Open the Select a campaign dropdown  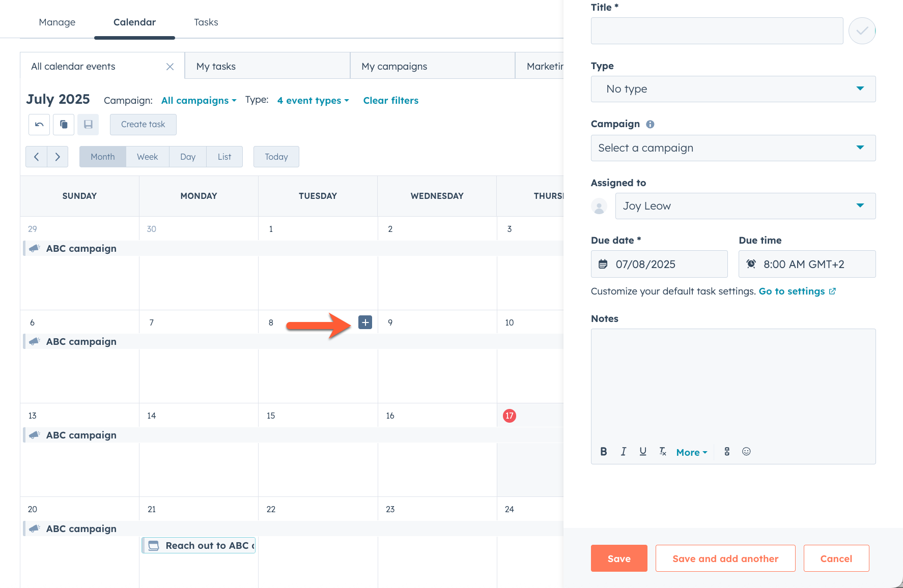(733, 148)
